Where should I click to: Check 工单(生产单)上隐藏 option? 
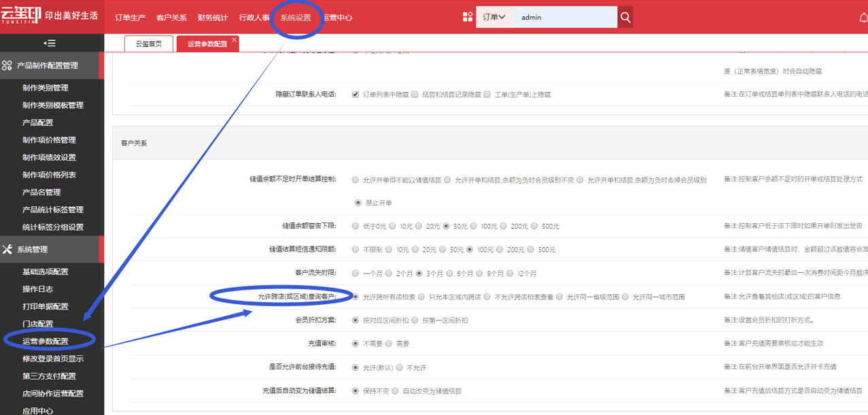(x=487, y=95)
